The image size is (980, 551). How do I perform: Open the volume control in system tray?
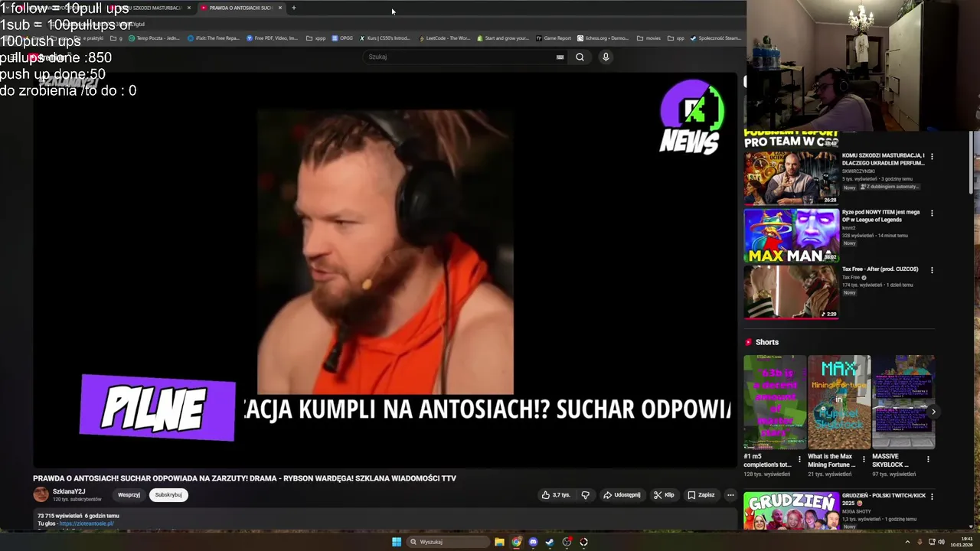pyautogui.click(x=941, y=542)
